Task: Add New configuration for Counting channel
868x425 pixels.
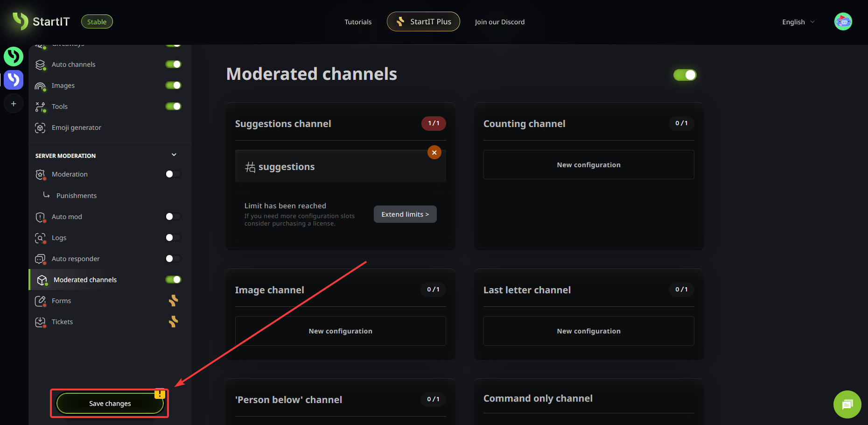Action: (x=588, y=165)
